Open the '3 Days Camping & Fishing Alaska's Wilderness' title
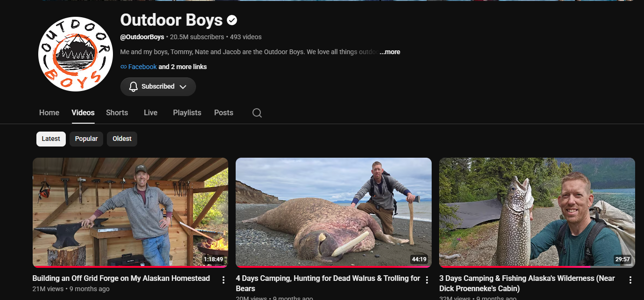This screenshot has width=644, height=300. (527, 283)
